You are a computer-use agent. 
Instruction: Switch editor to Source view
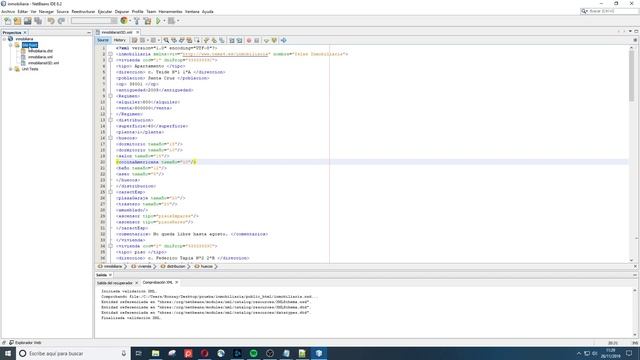click(103, 40)
